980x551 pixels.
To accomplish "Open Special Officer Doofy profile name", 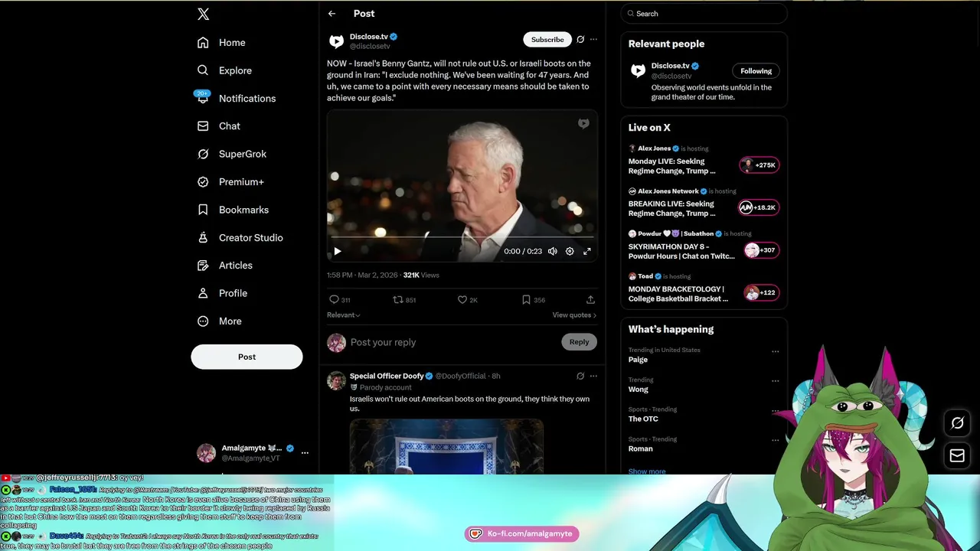I will 387,376.
